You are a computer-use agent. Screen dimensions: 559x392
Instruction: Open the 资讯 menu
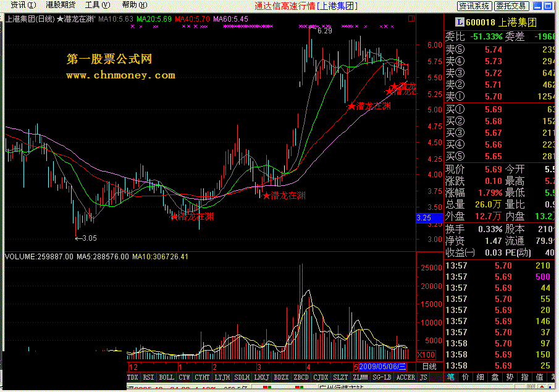click(x=23, y=5)
